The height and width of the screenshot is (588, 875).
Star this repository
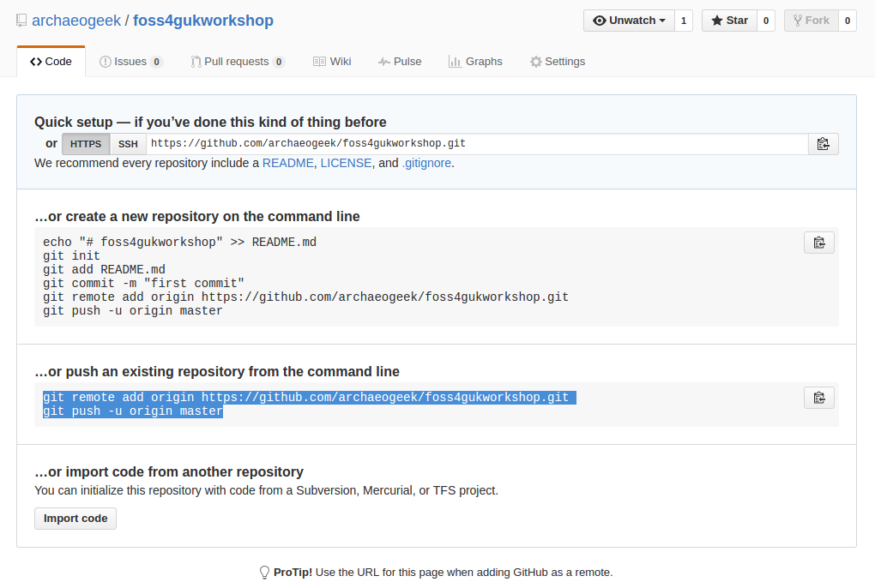pyautogui.click(x=729, y=21)
